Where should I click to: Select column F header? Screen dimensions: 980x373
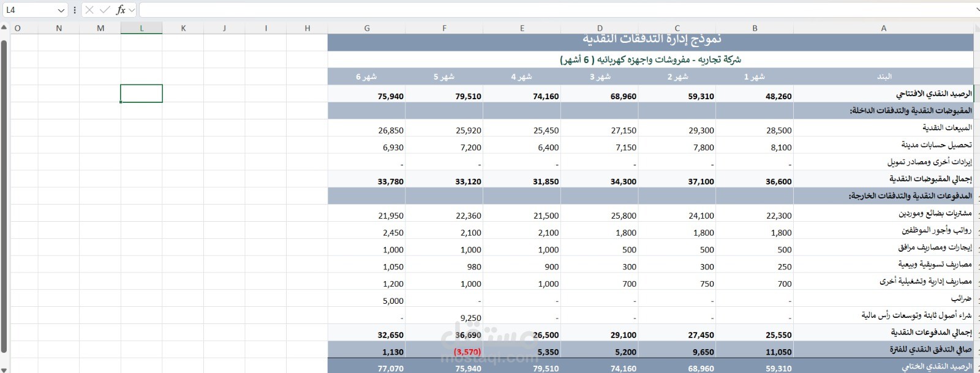444,28
